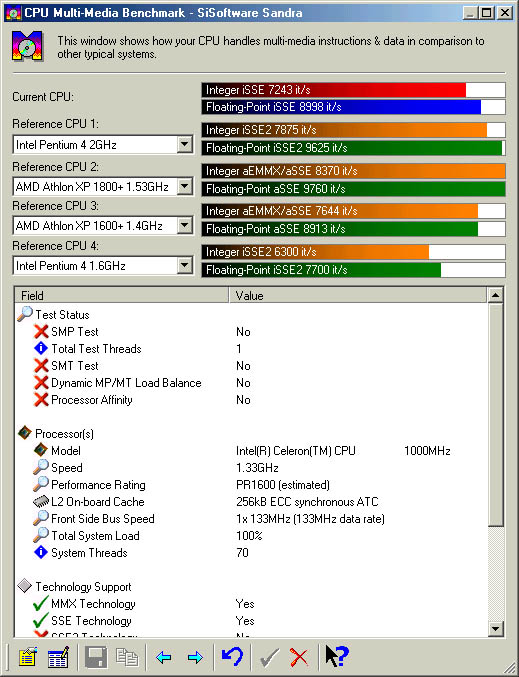The width and height of the screenshot is (519, 677).
Task: Click blue info icon beside Total Test Threads
Action: pos(41,348)
